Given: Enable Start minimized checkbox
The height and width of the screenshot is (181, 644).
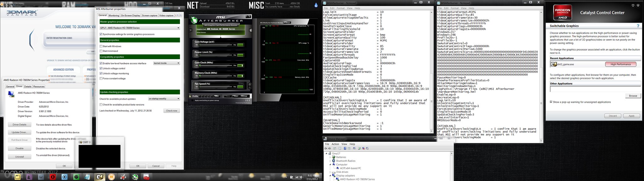Looking at the screenshot, I should point(101,51).
